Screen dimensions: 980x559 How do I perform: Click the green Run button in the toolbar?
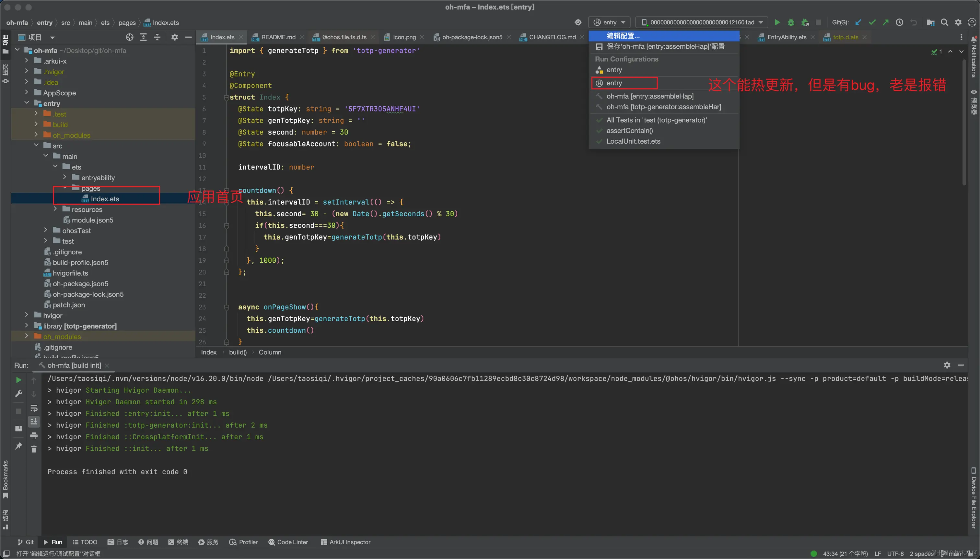click(777, 22)
